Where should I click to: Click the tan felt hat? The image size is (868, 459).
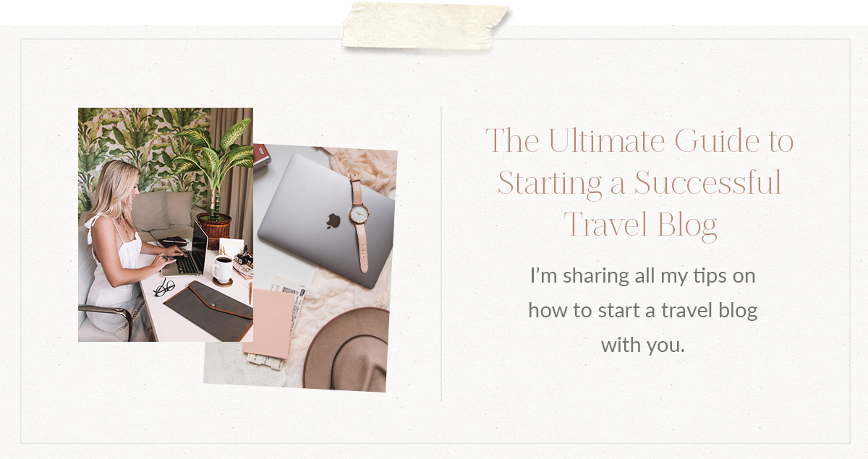(346, 349)
